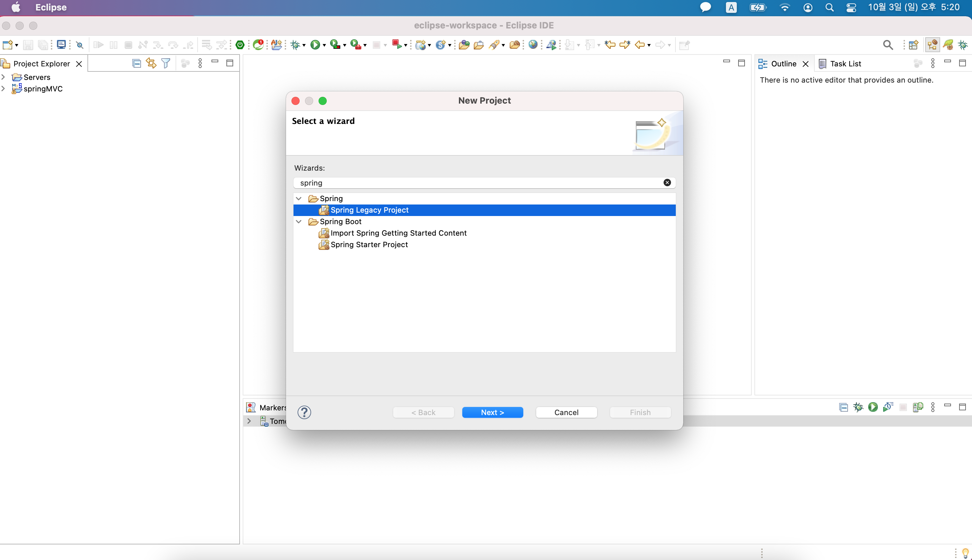Click the toolbar search magnifier icon
Image resolution: width=972 pixels, height=560 pixels.
click(888, 45)
